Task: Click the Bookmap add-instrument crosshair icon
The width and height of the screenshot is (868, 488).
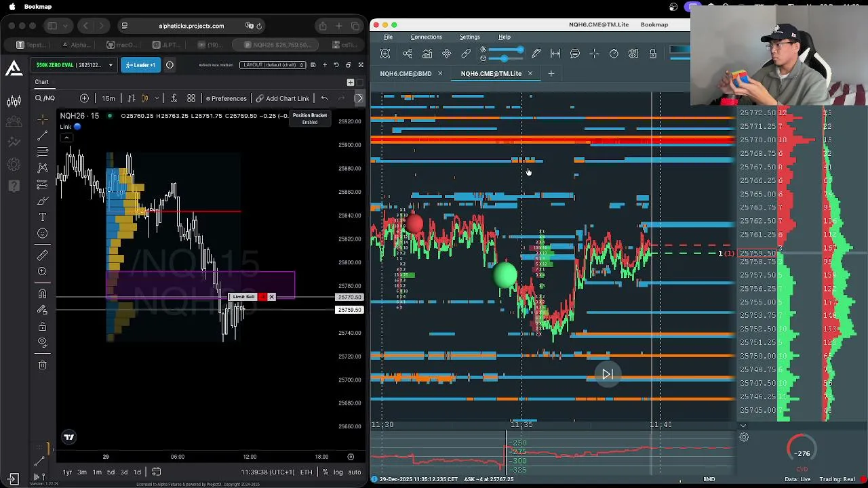Action: [385, 54]
